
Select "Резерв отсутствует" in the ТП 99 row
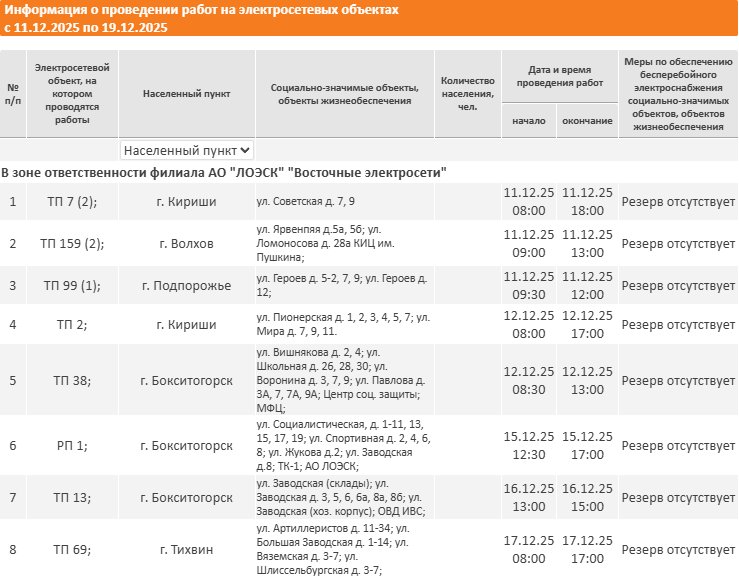(678, 285)
